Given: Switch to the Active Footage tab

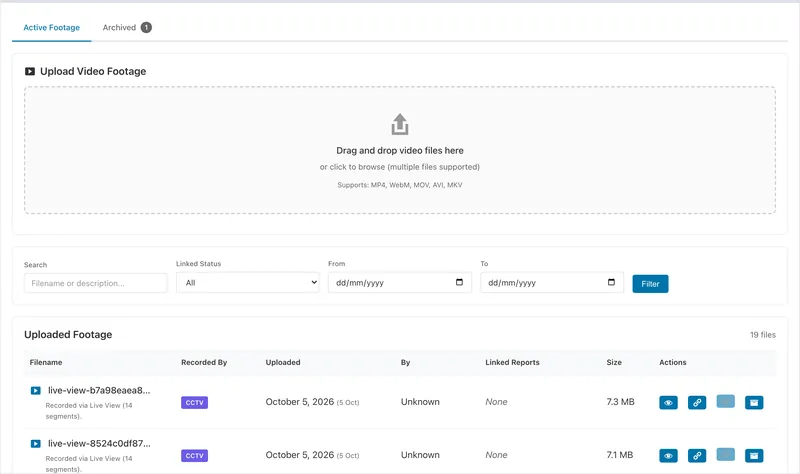Looking at the screenshot, I should point(52,28).
